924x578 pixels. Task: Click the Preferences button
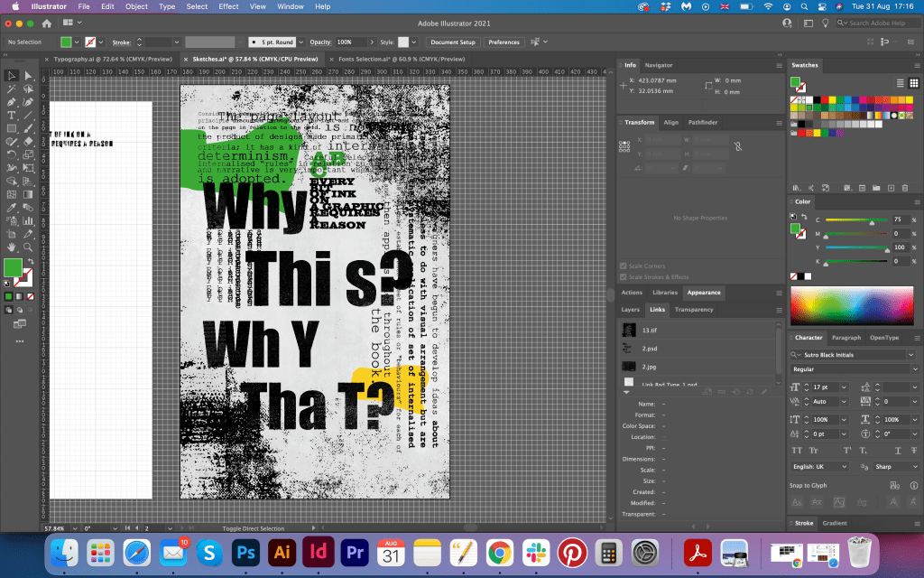504,42
